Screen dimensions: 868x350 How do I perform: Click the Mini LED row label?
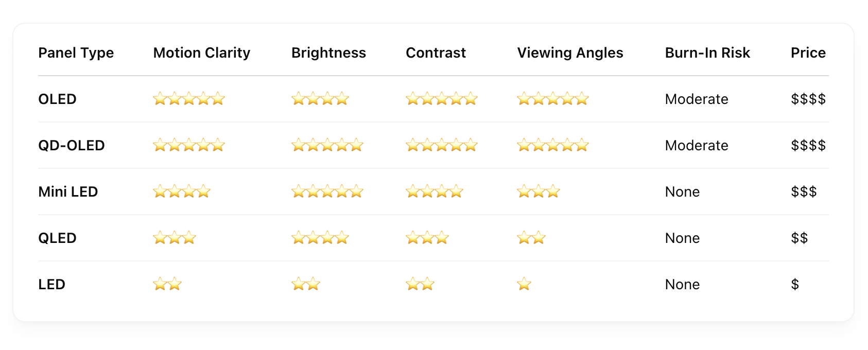tap(68, 192)
